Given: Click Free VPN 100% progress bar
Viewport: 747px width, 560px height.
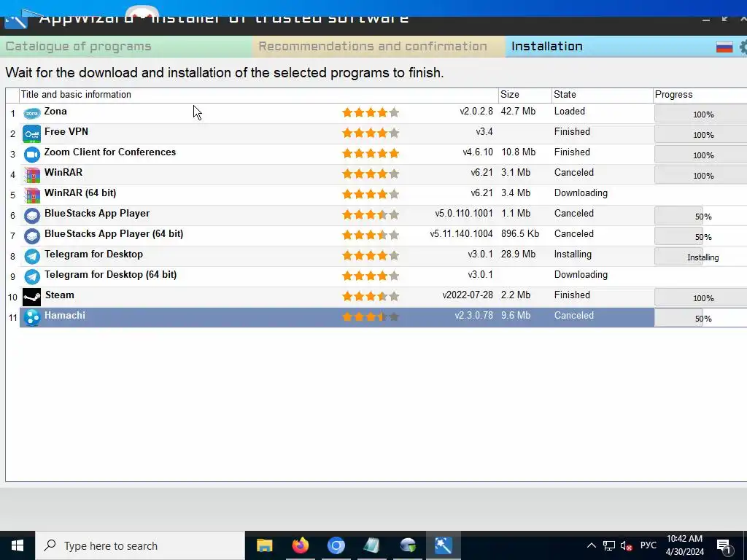Looking at the screenshot, I should (701, 134).
